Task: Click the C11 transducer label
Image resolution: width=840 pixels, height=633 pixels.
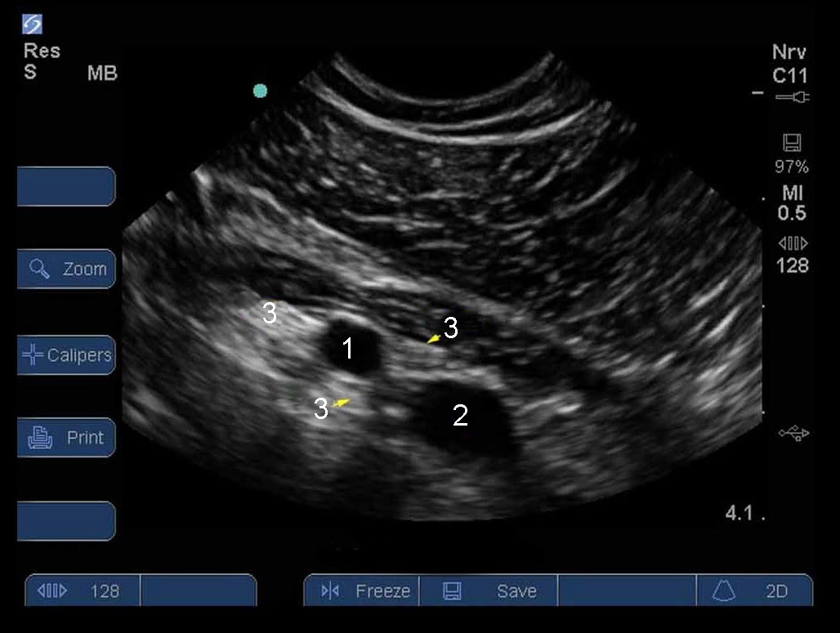Action: (x=789, y=76)
